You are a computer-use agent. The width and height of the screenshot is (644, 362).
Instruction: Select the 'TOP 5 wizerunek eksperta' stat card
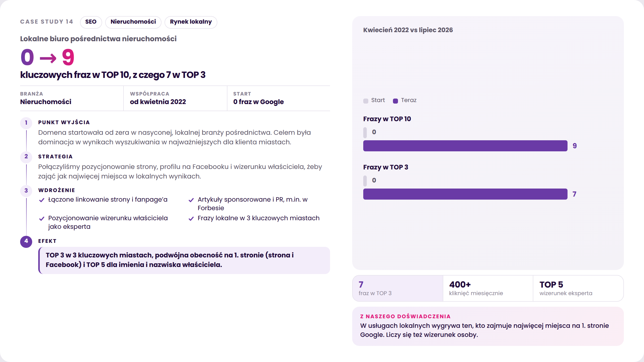coord(578,288)
